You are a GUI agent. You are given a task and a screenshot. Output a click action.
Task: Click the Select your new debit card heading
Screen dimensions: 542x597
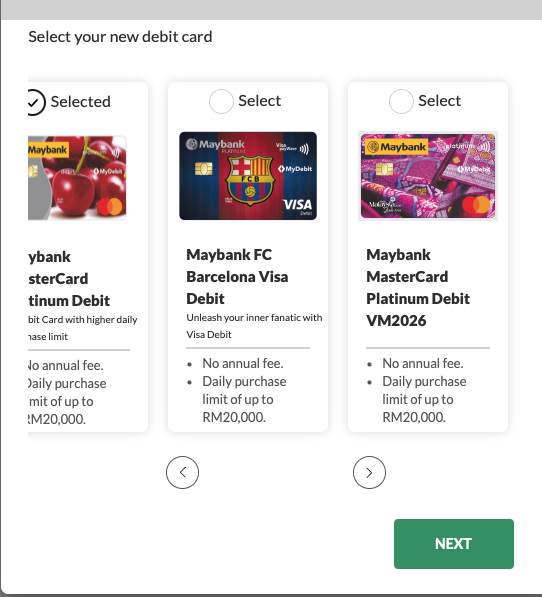pos(120,37)
